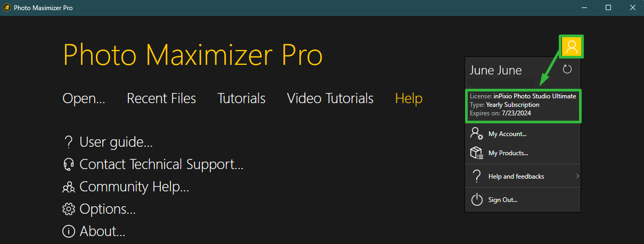This screenshot has width=644, height=244.
Task: Open the Help tab
Action: (x=409, y=98)
